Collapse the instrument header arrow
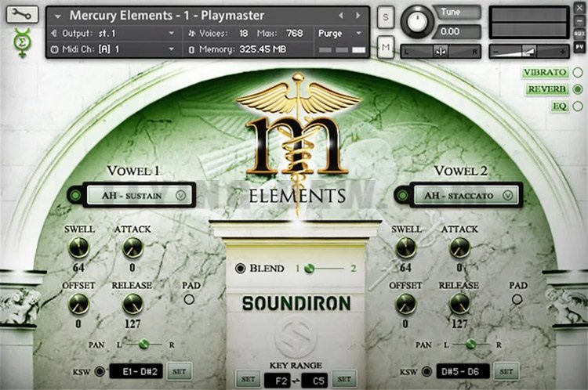 57,16
